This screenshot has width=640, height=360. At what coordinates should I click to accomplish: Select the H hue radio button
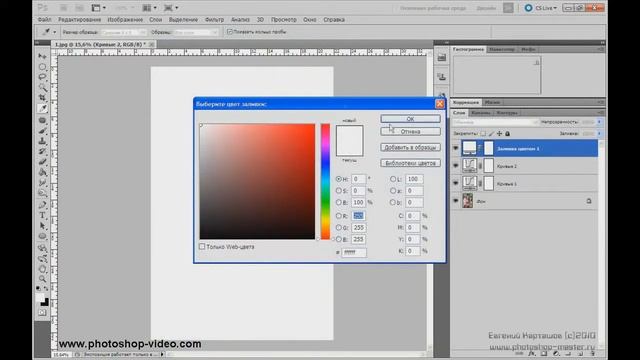(338, 179)
